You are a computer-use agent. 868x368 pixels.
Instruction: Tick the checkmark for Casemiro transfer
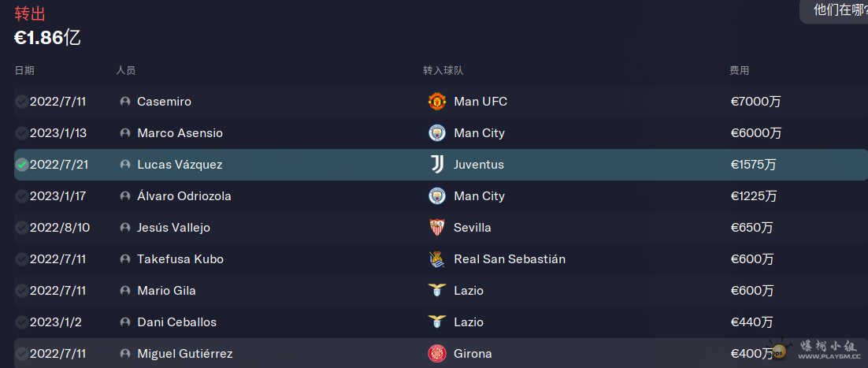point(21,102)
